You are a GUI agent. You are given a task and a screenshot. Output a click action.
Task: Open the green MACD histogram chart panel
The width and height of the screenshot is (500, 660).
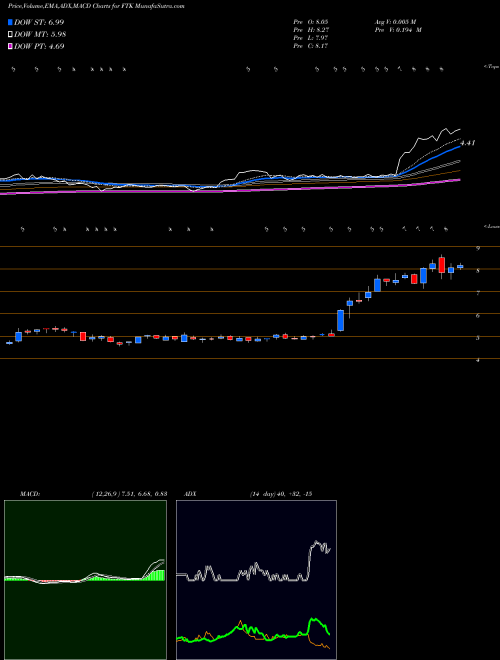point(85,580)
